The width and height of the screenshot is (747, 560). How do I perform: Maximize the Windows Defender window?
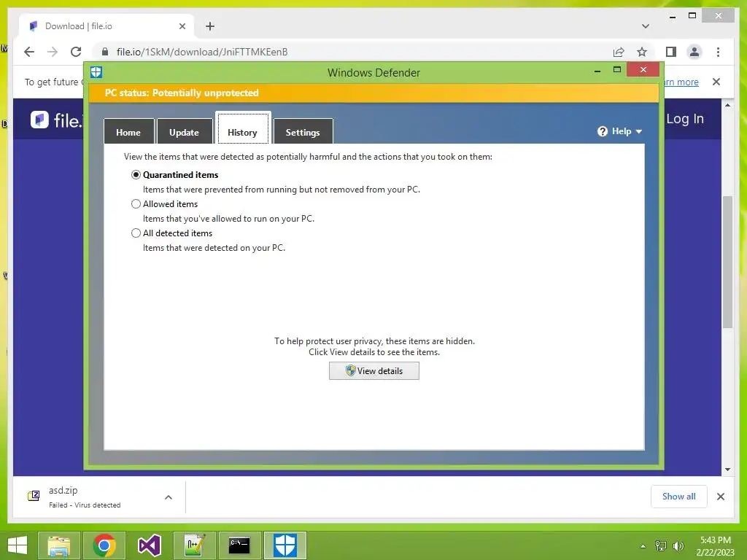click(617, 69)
